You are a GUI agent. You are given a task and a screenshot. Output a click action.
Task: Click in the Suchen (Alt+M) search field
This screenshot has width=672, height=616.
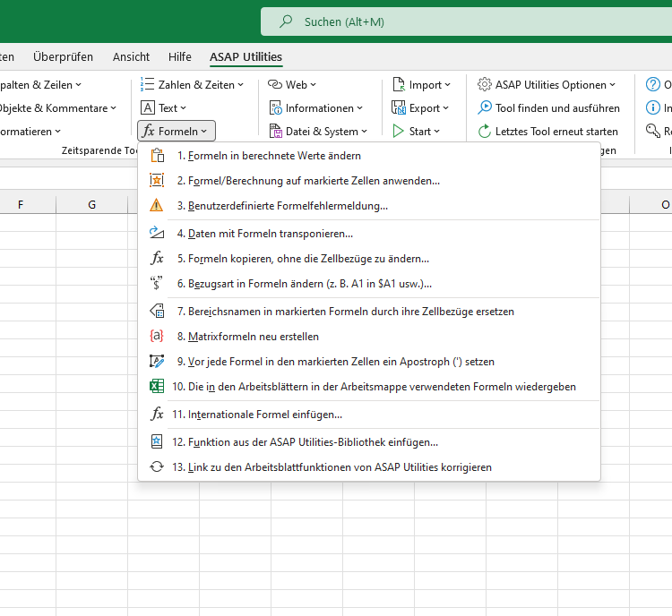coord(466,21)
